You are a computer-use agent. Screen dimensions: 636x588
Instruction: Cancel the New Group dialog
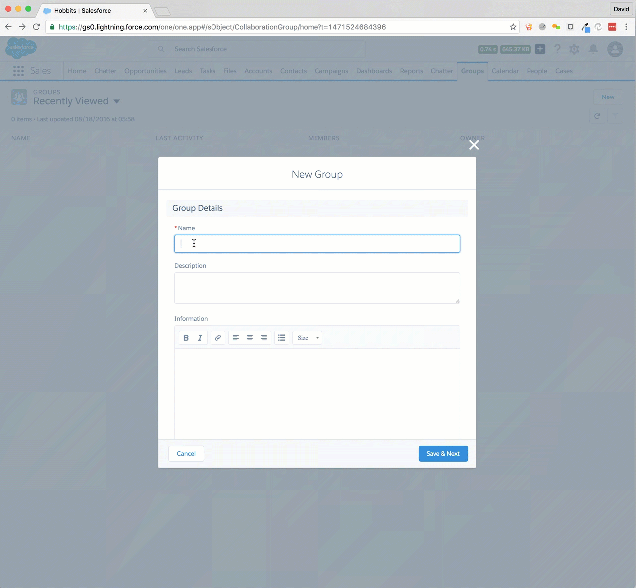pos(186,454)
